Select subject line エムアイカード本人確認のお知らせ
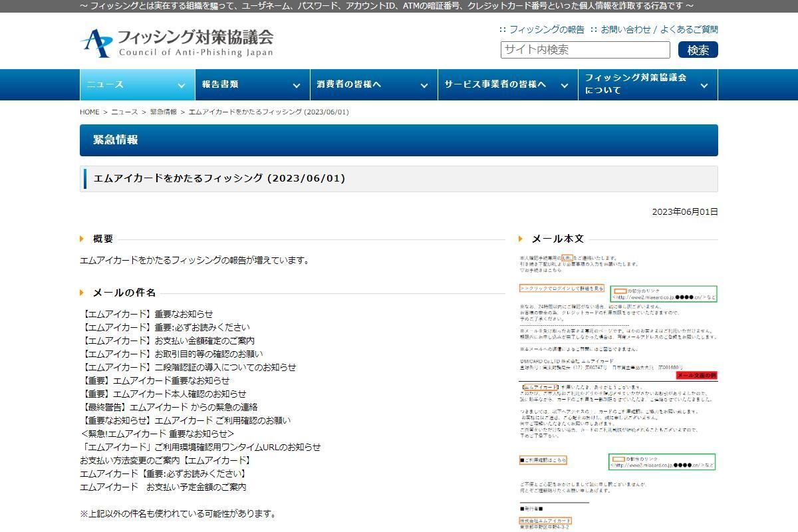The image size is (798, 532). tap(163, 394)
